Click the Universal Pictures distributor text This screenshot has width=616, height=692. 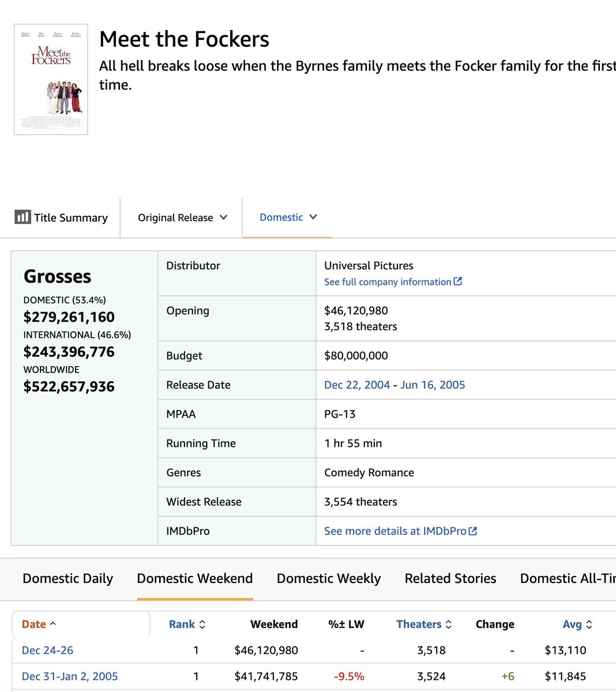(369, 266)
